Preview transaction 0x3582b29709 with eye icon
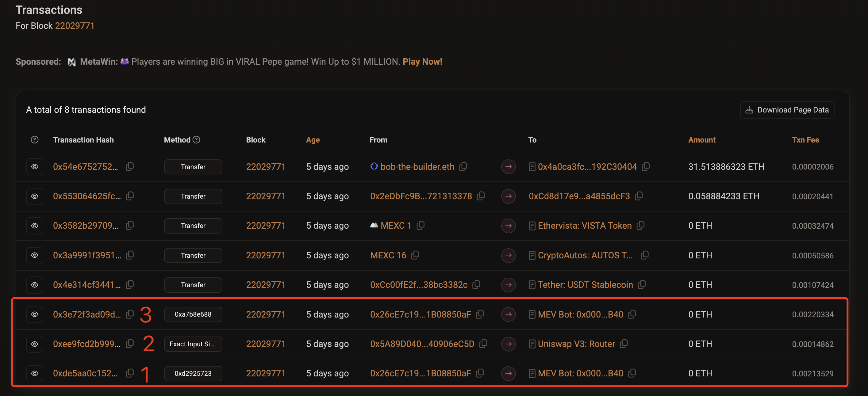 34,226
